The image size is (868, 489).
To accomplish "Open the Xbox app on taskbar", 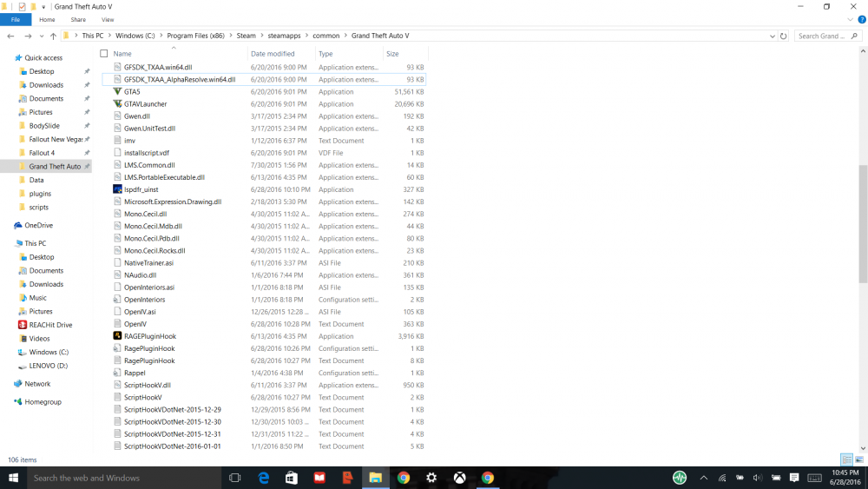I will click(459, 478).
